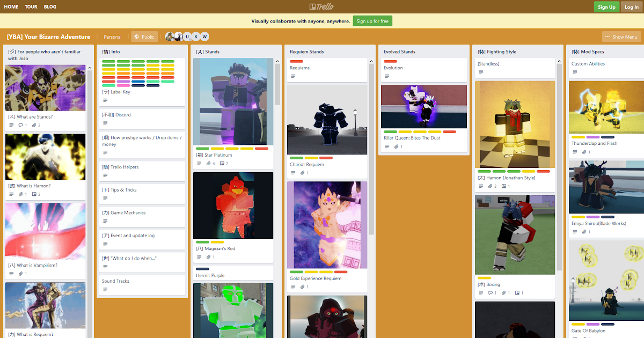Screen dimensions: 644x338
Task: Open Event and update log card
Action: (142, 239)
